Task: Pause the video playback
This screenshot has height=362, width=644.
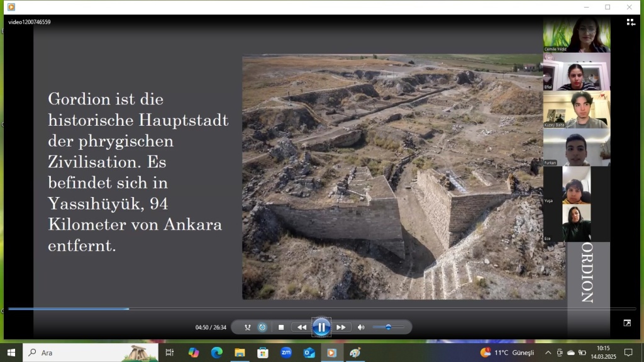Action: 321,327
